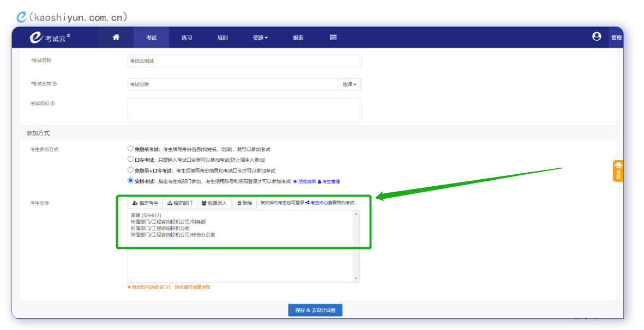Screen dimensions: 644x330
Task: Open the 报表 tab
Action: [x=298, y=38]
